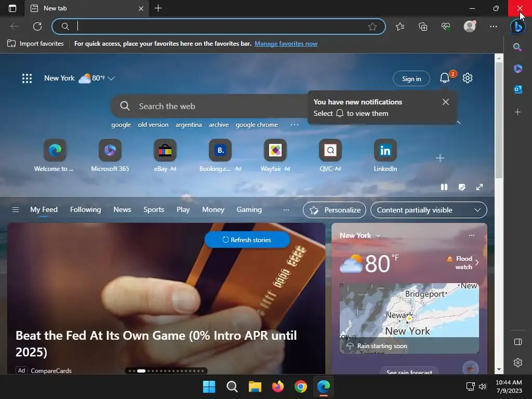Launch Google Chrome from taskbar
The height and width of the screenshot is (399, 532).
[x=301, y=387]
